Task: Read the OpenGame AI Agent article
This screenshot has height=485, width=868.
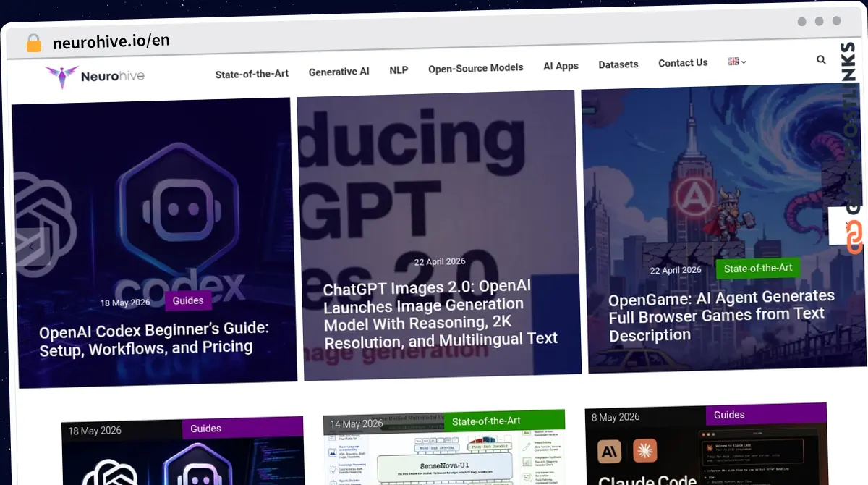Action: click(x=722, y=316)
